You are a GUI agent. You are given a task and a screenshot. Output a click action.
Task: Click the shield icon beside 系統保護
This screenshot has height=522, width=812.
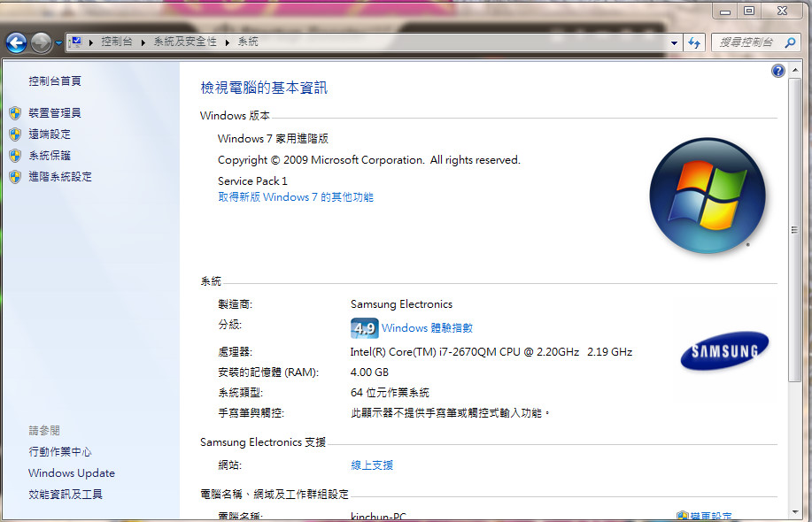click(x=15, y=156)
